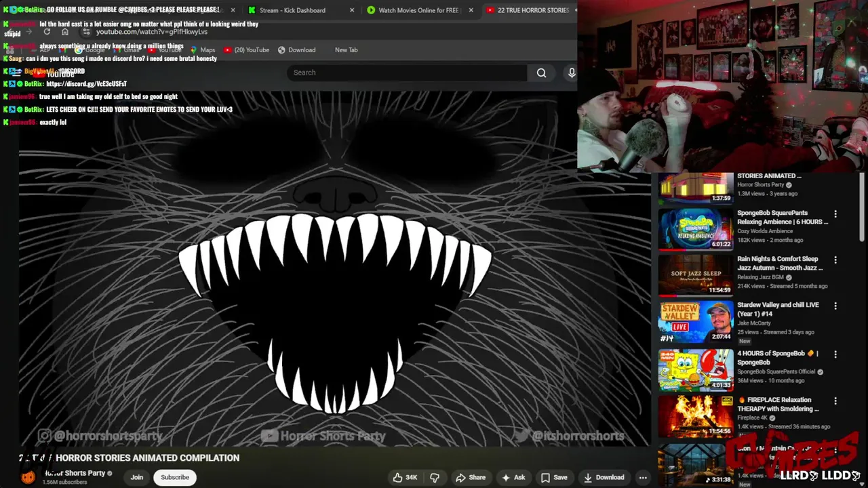868x488 pixels.
Task: Click the Ask button
Action: click(513, 477)
